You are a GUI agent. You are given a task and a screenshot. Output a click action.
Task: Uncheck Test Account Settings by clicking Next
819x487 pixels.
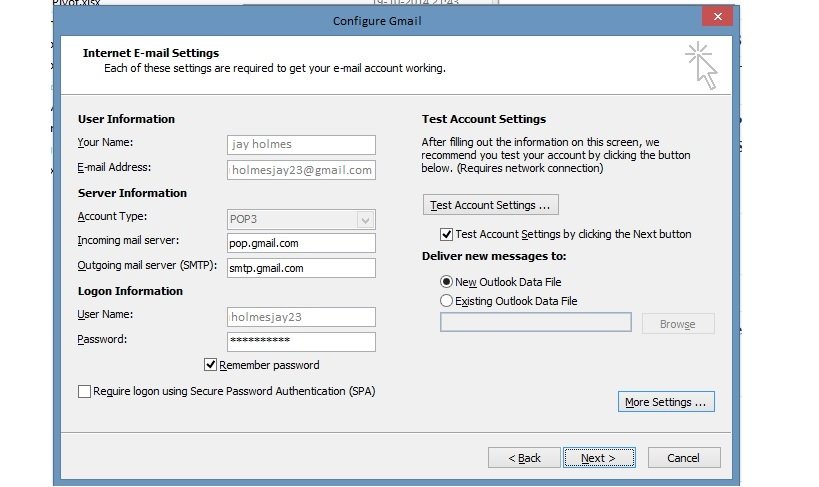pos(446,234)
